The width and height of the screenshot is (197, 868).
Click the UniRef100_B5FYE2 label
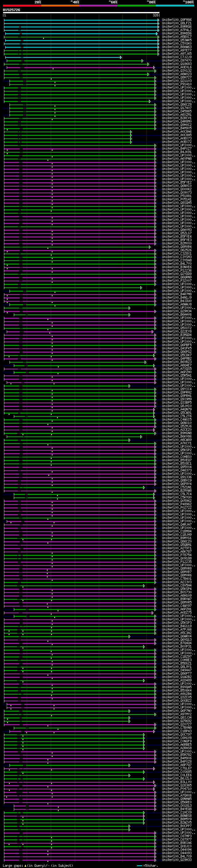coord(176,182)
